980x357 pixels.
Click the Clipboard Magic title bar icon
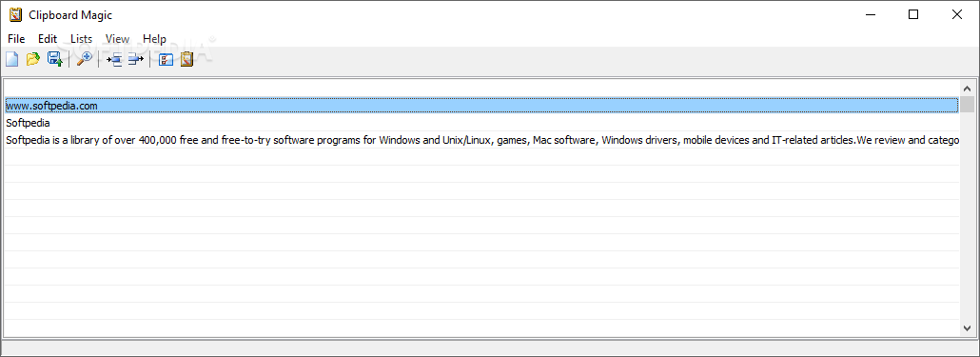pyautogui.click(x=15, y=14)
